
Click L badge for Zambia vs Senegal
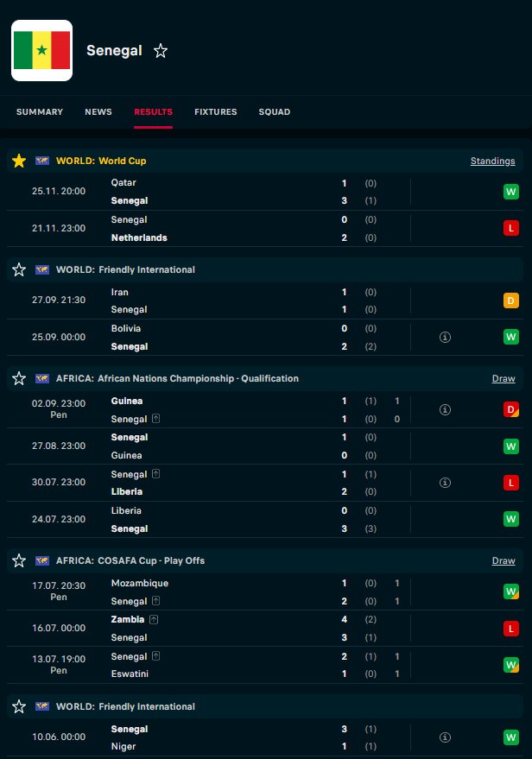point(510,629)
